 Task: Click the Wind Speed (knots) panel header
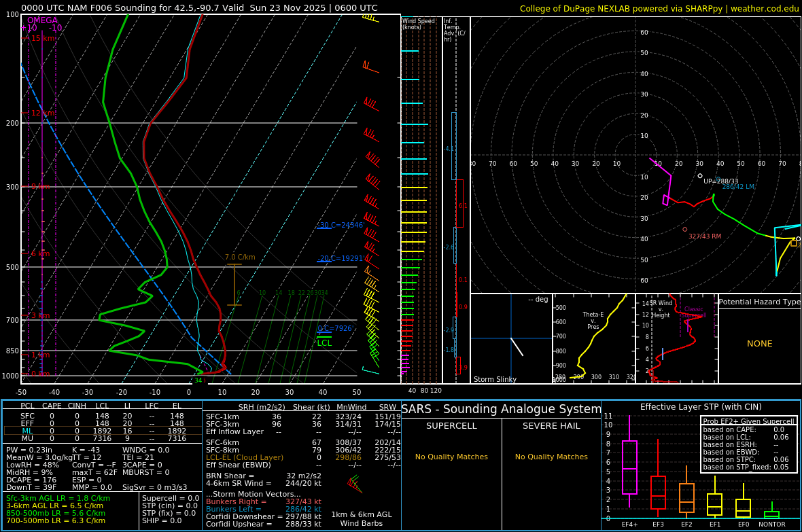419,24
